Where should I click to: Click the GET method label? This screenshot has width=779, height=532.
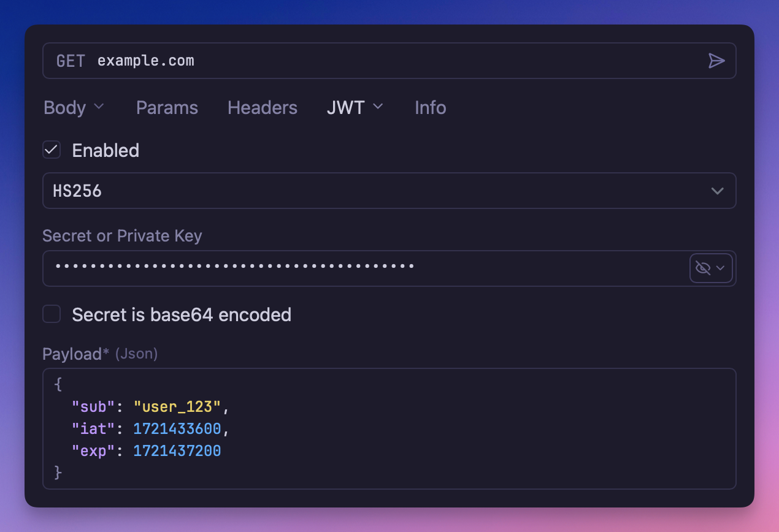coord(70,61)
